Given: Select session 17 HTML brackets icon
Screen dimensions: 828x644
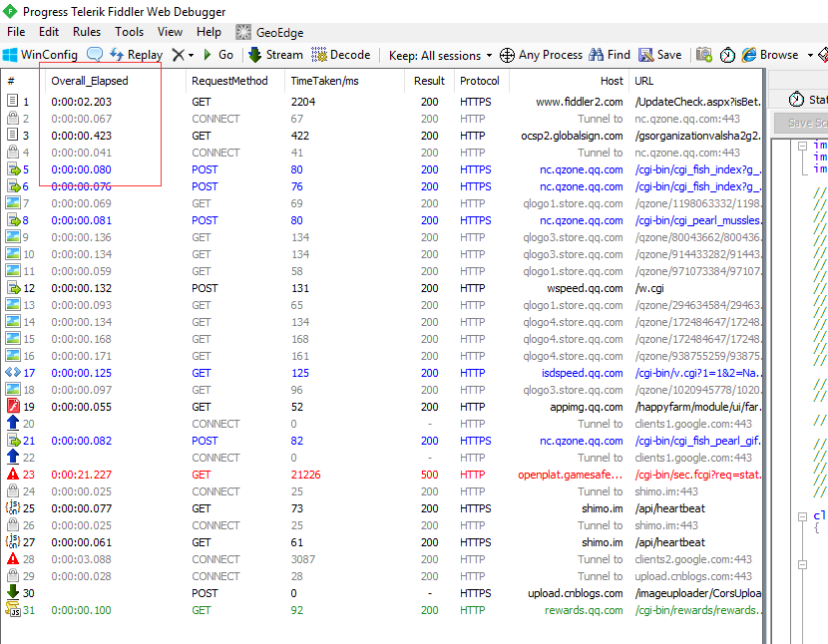Looking at the screenshot, I should coord(13,372).
